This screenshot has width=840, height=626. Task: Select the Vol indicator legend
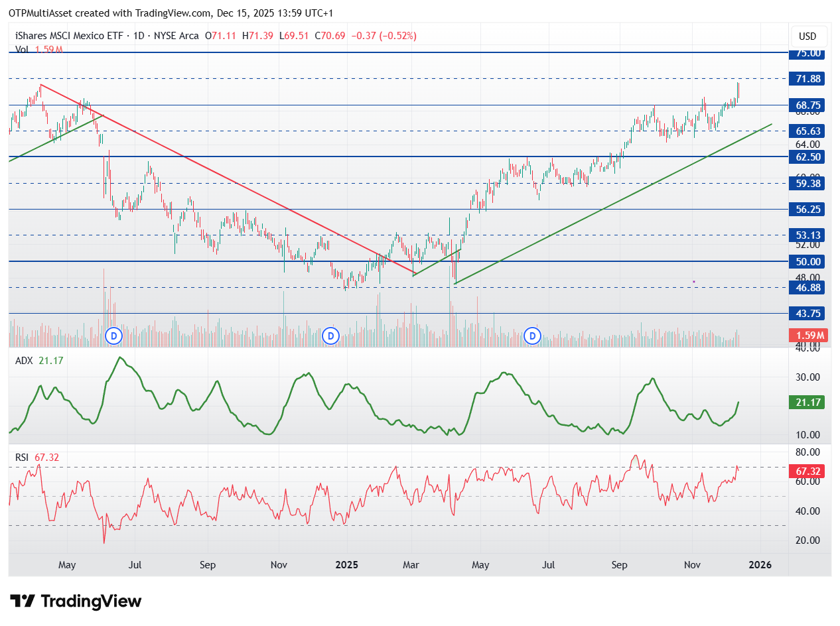coord(22,49)
